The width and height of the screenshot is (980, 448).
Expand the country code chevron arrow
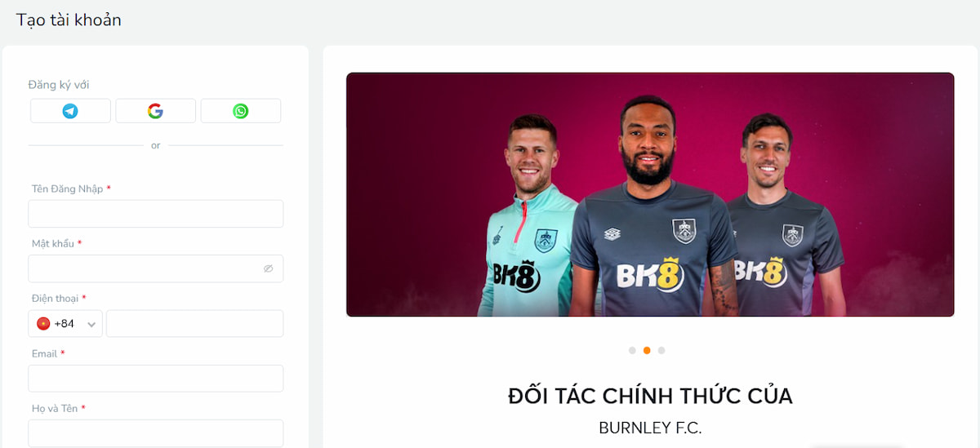click(x=91, y=325)
